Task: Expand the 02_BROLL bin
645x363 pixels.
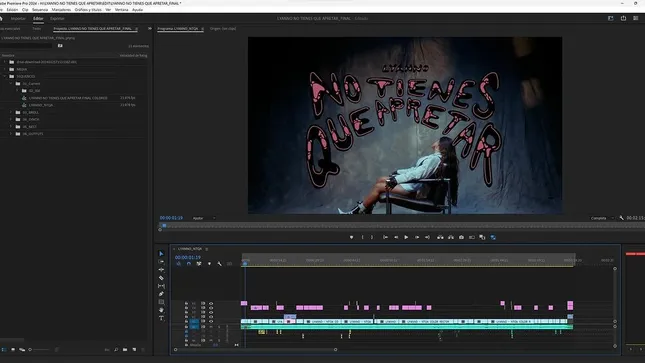Action: (11, 112)
